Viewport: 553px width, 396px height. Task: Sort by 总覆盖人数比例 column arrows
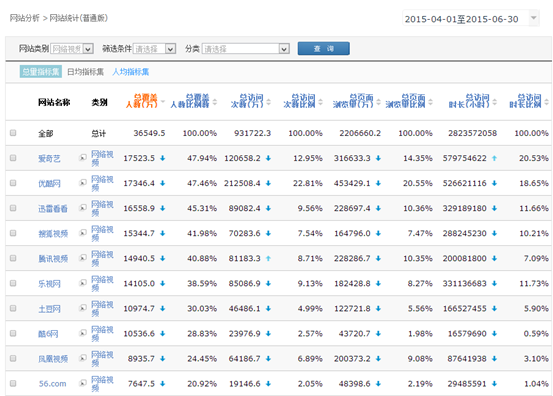tap(215, 102)
